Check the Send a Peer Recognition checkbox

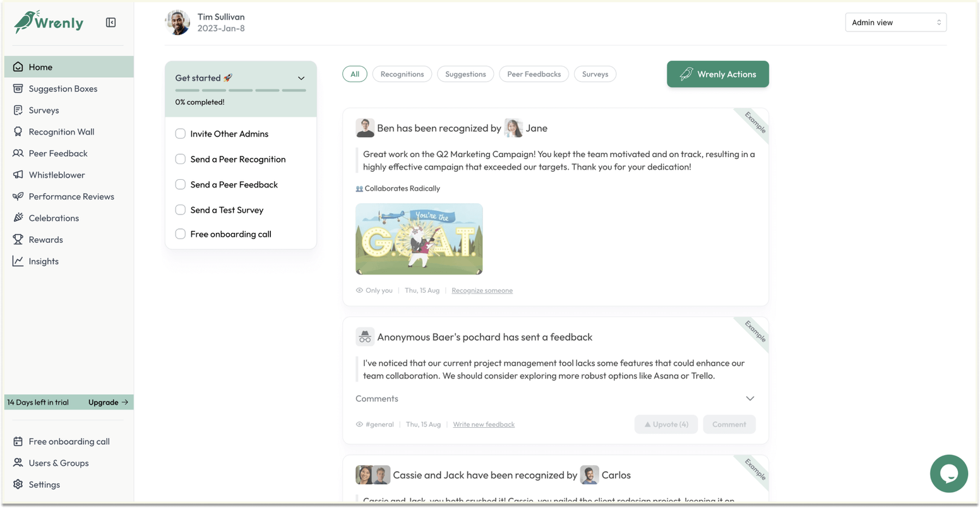point(181,159)
